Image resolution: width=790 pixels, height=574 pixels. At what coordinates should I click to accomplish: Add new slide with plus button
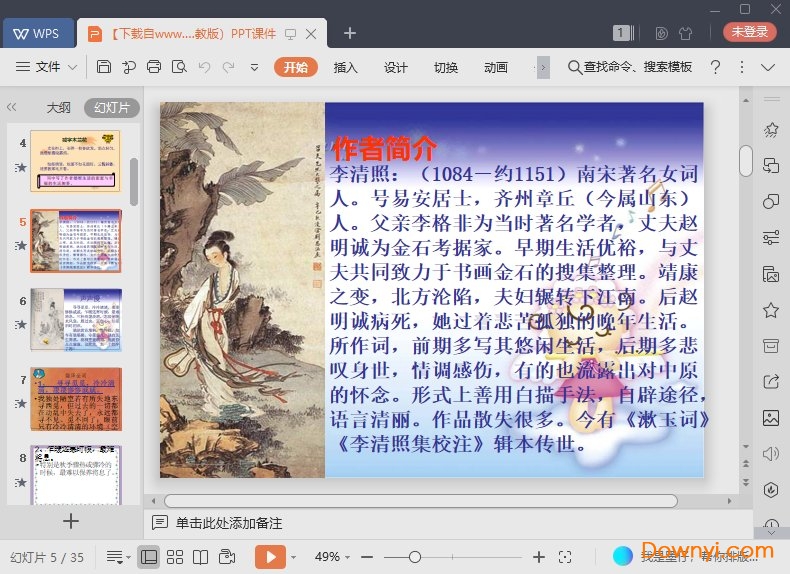click(70, 521)
